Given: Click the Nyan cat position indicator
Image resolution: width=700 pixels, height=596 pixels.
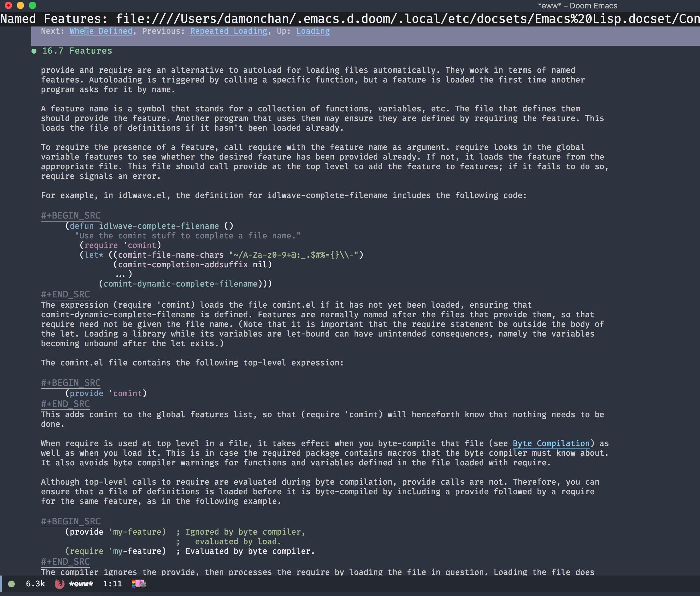Looking at the screenshot, I should [139, 583].
